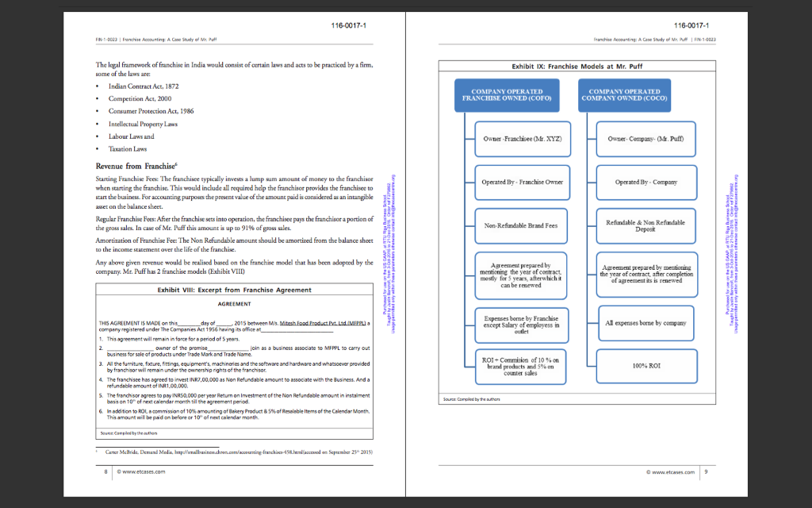Select the COCO blue header box
812x508 pixels.
point(624,94)
